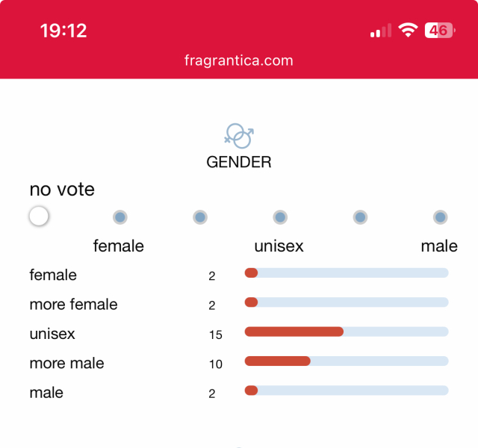Select the 'female' vote radio button
The width and height of the screenshot is (478, 448).
click(119, 217)
